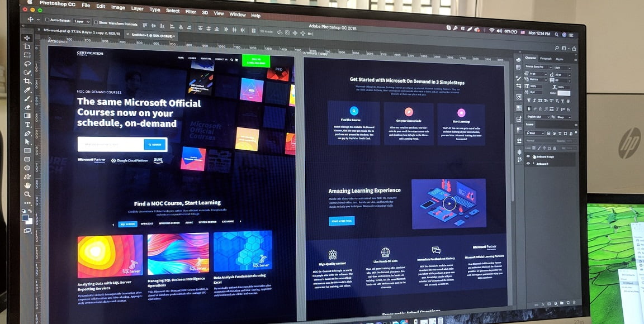
Task: Open the Layers blending mode dropdown
Action: pyautogui.click(x=540, y=140)
